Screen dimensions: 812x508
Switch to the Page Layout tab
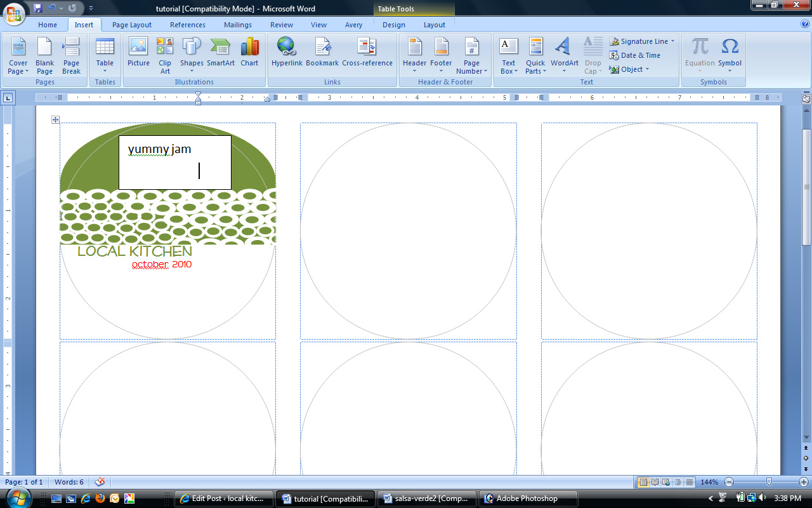(132, 25)
